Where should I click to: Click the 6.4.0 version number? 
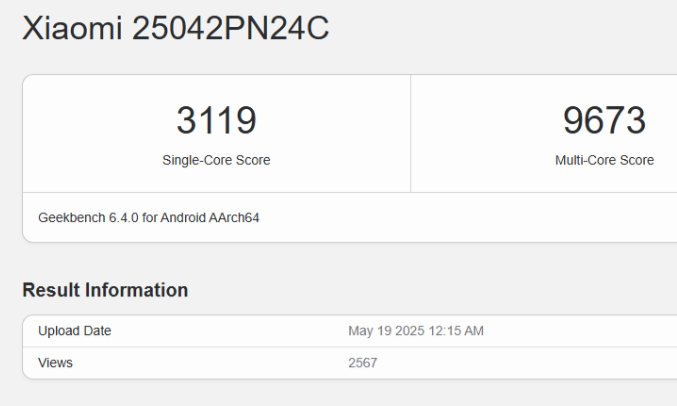(x=123, y=218)
